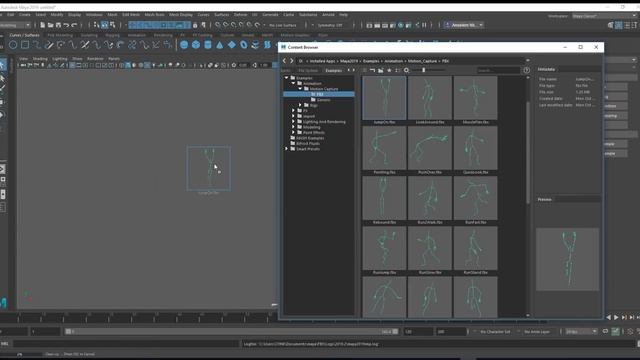Open the Content Browser help icon

click(x=527, y=70)
